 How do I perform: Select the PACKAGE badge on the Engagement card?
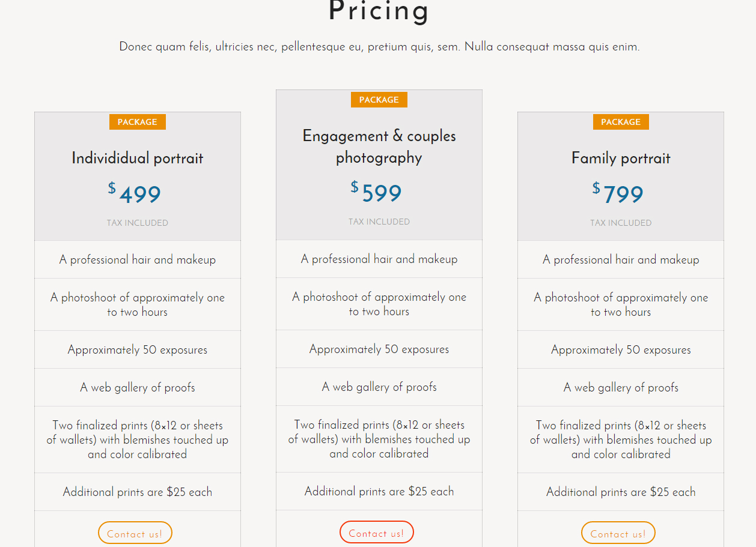point(379,100)
